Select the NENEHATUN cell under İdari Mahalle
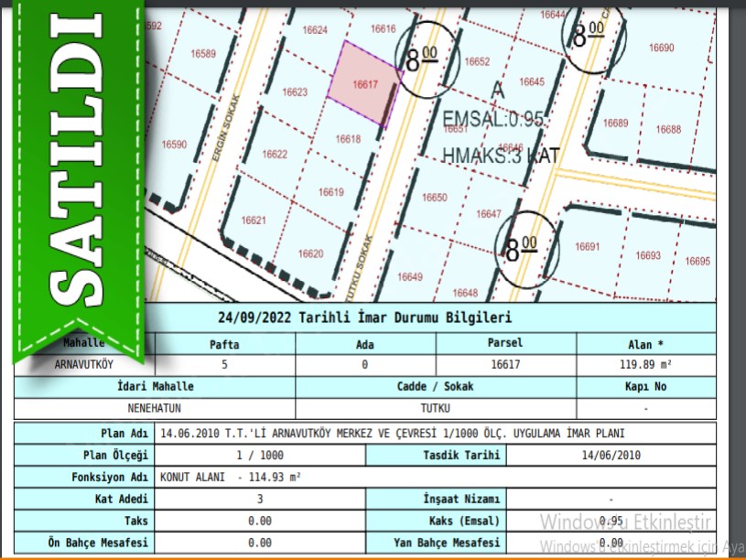This screenshot has width=746, height=560. coord(155,409)
